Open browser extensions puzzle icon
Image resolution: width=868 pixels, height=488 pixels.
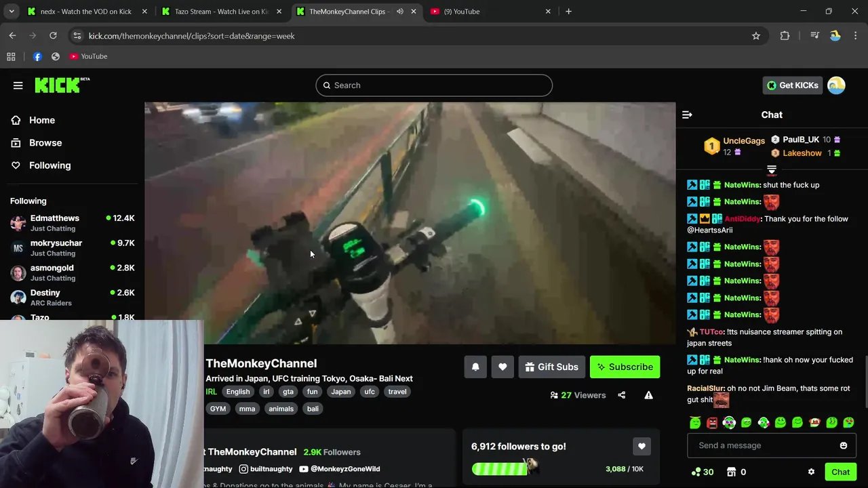click(x=785, y=36)
